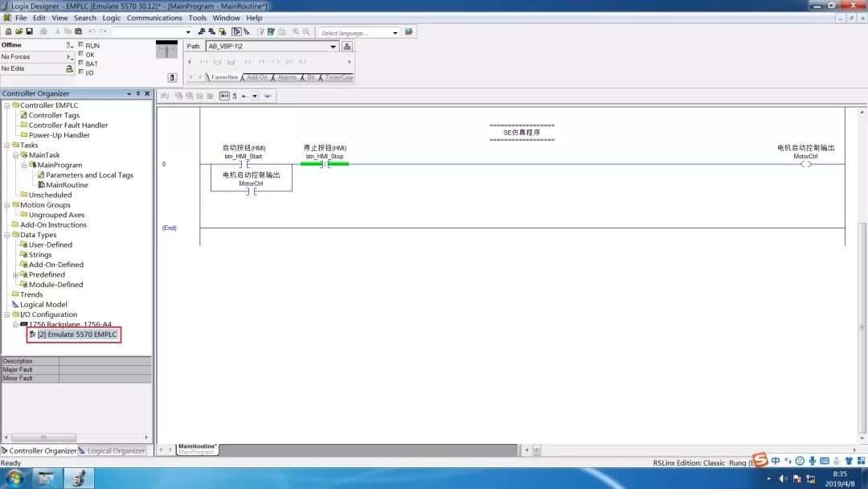Insert Examine On contact instruction
The width and height of the screenshot is (868, 489).
click(x=248, y=61)
